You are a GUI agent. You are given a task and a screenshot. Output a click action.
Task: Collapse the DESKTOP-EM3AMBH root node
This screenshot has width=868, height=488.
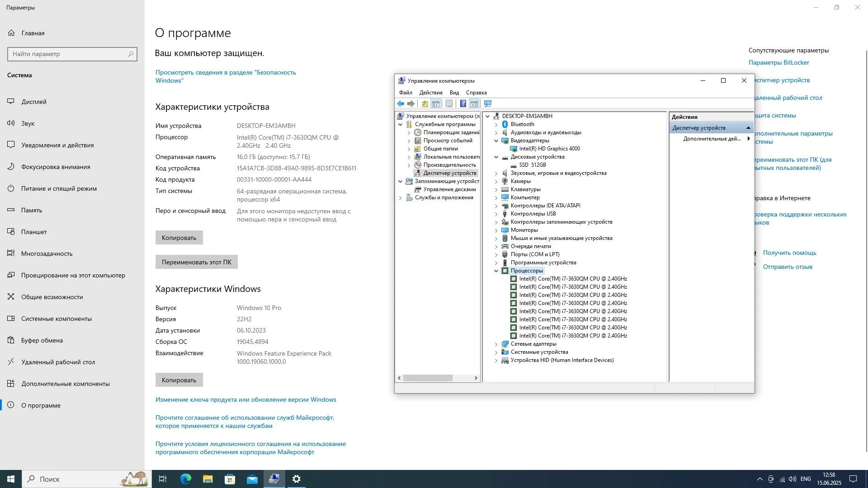pyautogui.click(x=487, y=117)
